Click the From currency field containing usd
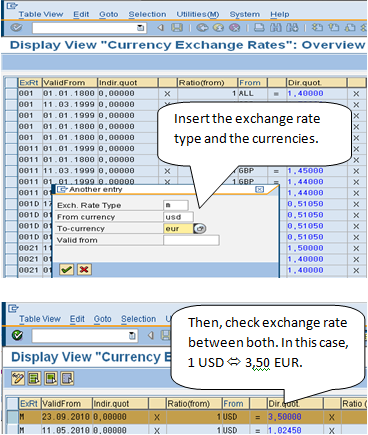368x435 pixels. click(178, 217)
